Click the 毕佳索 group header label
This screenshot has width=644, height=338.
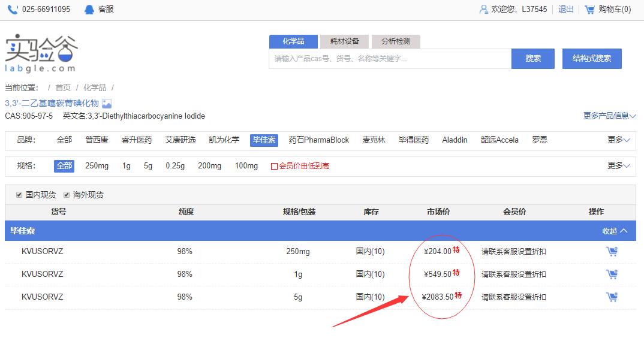point(23,231)
